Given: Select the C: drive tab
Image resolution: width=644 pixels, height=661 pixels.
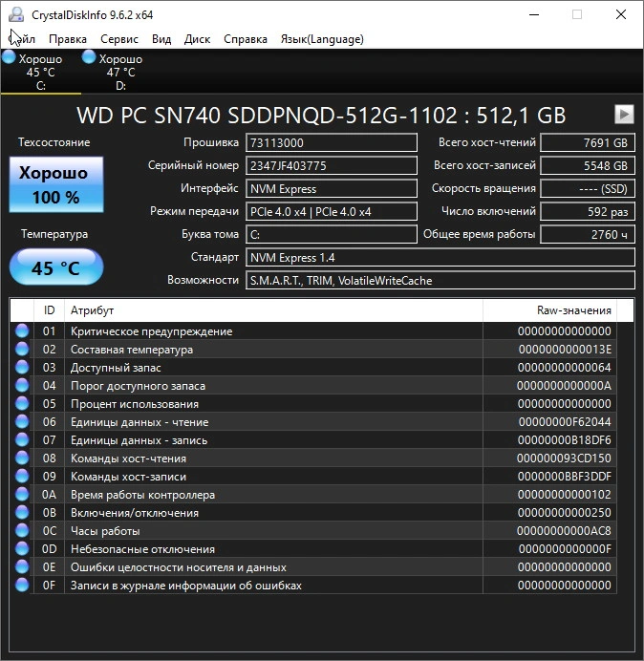Looking at the screenshot, I should (x=41, y=71).
